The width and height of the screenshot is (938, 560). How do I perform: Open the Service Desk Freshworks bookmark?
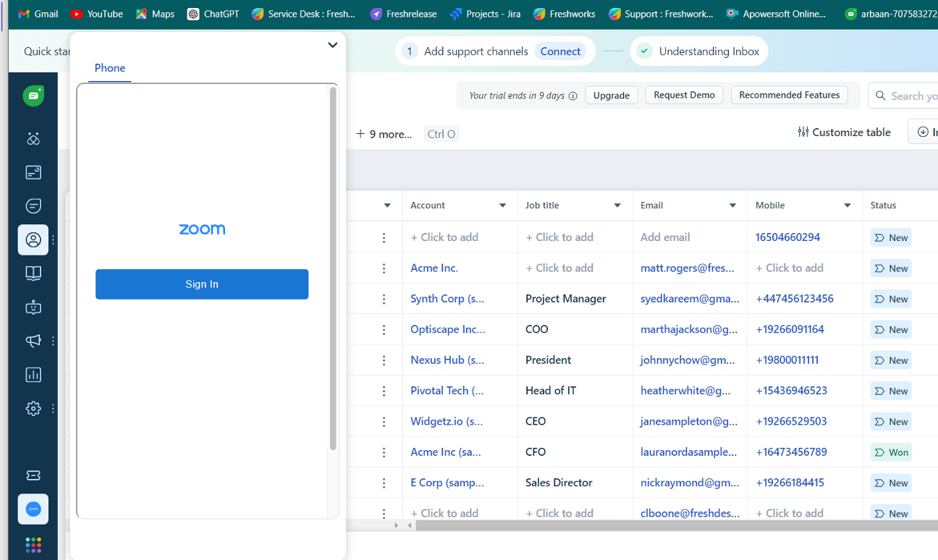tap(304, 14)
